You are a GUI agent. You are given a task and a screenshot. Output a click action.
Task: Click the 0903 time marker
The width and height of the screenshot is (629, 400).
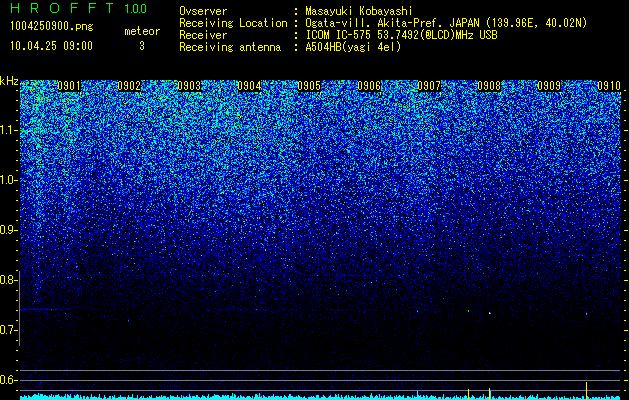189,86
